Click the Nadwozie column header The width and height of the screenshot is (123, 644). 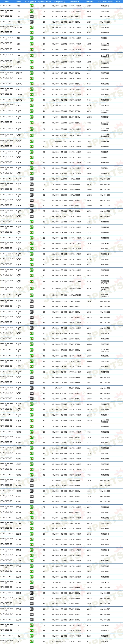pos(90,2)
